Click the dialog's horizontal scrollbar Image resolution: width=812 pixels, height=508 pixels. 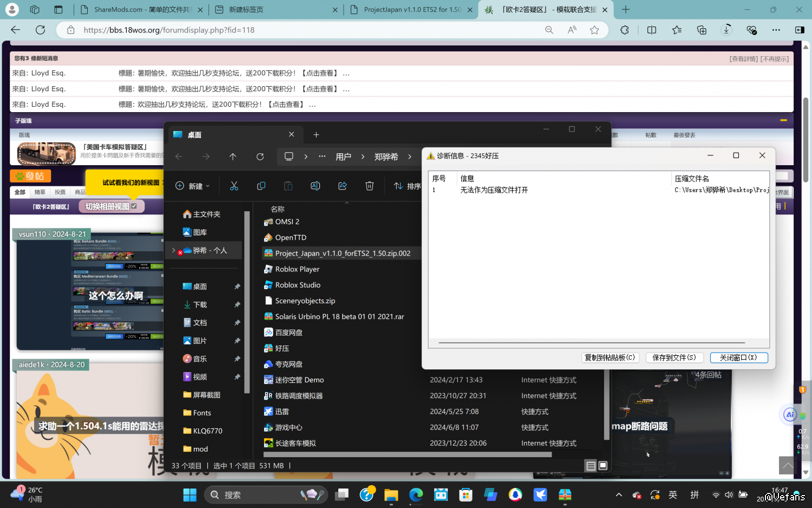point(591,343)
